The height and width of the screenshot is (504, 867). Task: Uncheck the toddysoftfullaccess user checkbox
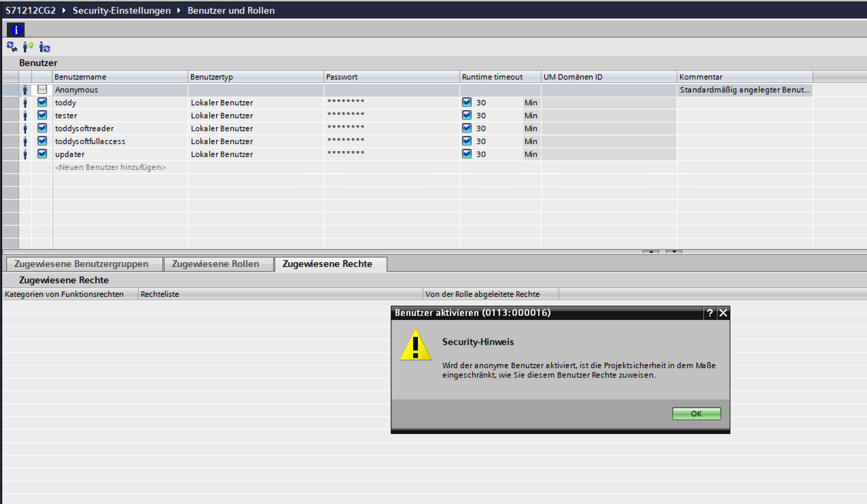click(x=42, y=141)
